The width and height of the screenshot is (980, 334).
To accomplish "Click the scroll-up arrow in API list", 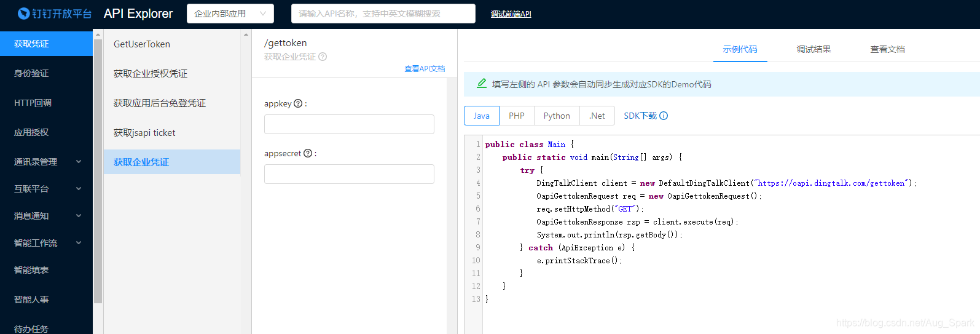I will point(246,34).
